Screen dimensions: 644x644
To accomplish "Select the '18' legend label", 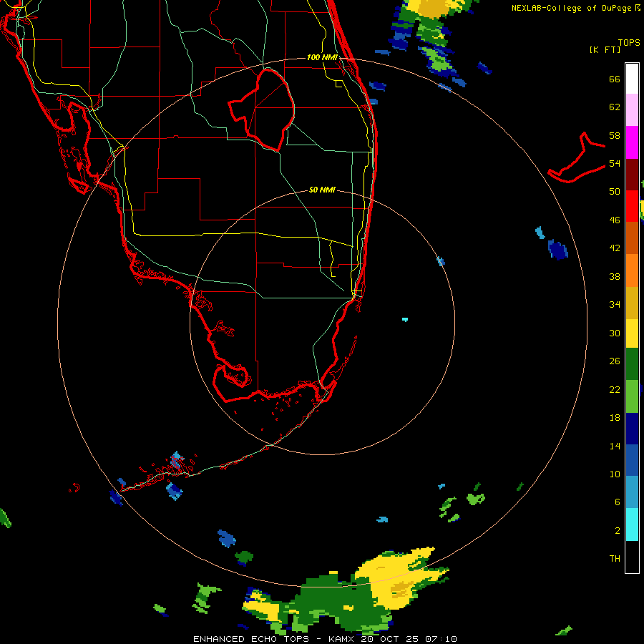I will click(615, 418).
